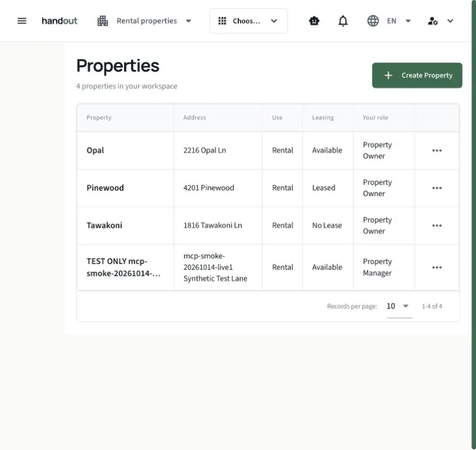Click the Leased status for Pinewood
The width and height of the screenshot is (476, 450).
(x=323, y=188)
